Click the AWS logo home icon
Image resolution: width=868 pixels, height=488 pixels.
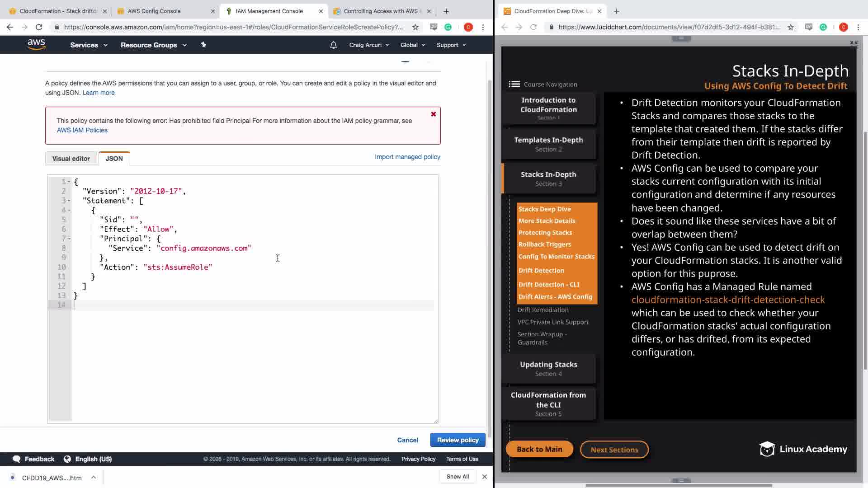tap(36, 44)
